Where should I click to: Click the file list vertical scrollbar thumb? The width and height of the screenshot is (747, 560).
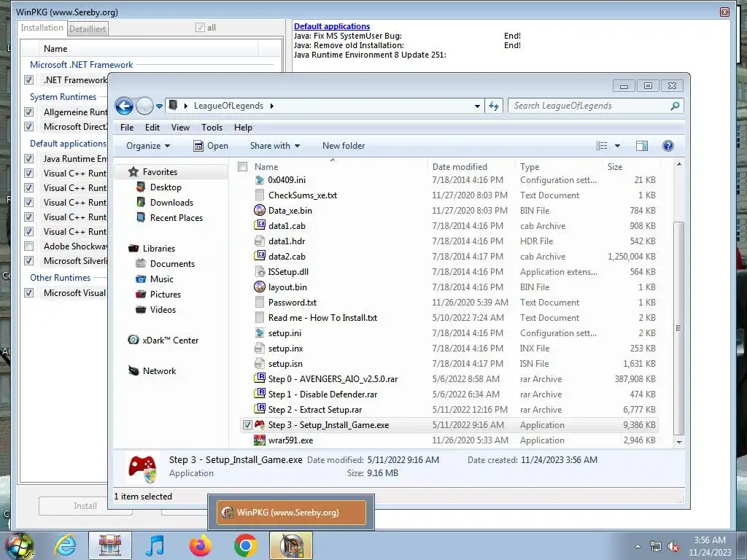point(679,328)
